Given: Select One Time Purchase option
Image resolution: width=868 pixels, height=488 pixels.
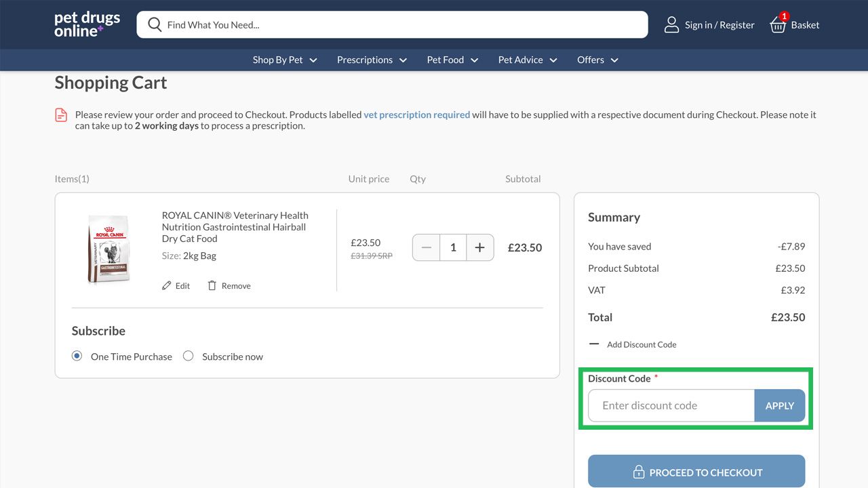Looking at the screenshot, I should (77, 356).
